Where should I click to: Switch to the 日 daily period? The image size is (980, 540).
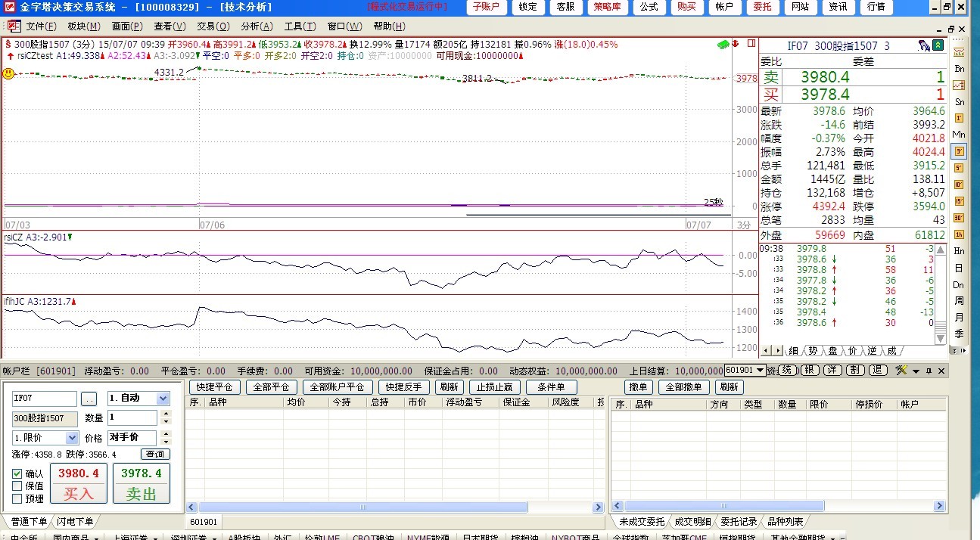click(x=959, y=268)
